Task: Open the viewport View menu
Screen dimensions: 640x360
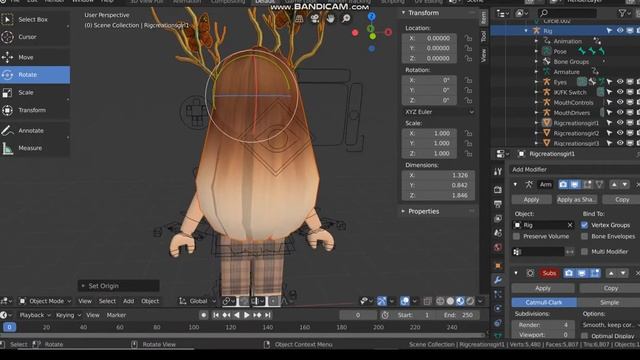Action: tap(85, 301)
